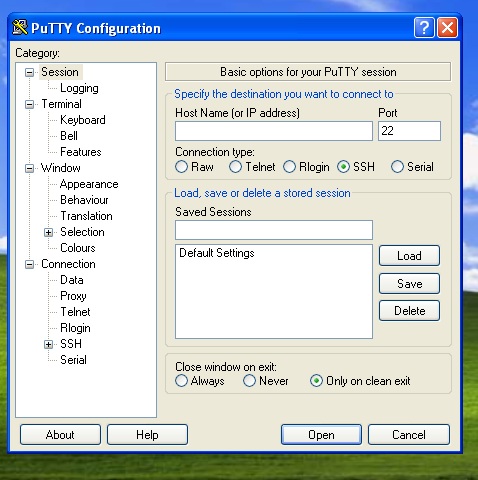Close the PuTTY Configuration window

coord(447,28)
